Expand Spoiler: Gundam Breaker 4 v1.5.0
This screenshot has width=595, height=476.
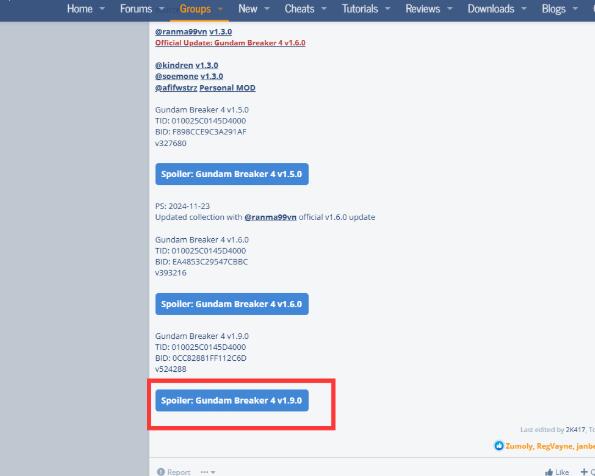coord(232,174)
